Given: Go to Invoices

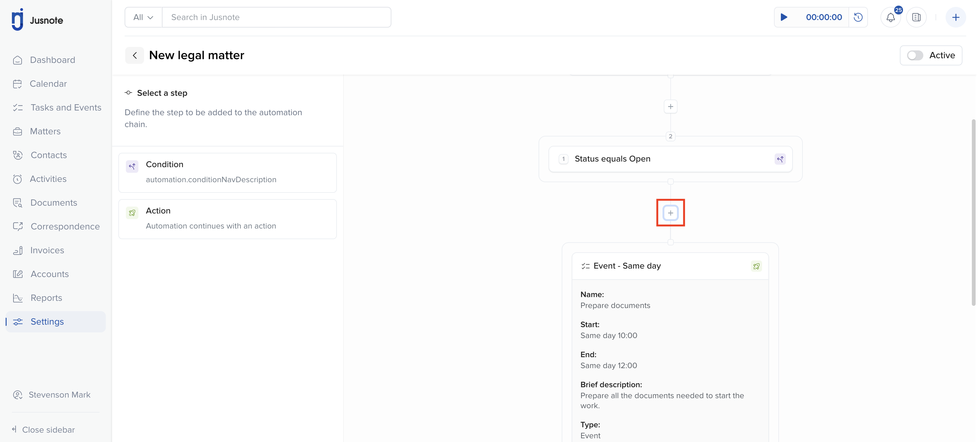Looking at the screenshot, I should pos(47,250).
